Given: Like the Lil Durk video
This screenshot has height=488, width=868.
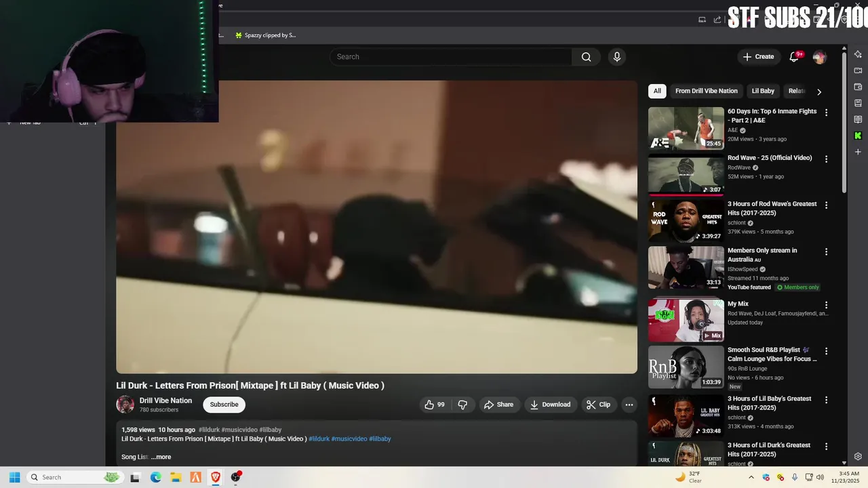Looking at the screenshot, I should (x=435, y=405).
